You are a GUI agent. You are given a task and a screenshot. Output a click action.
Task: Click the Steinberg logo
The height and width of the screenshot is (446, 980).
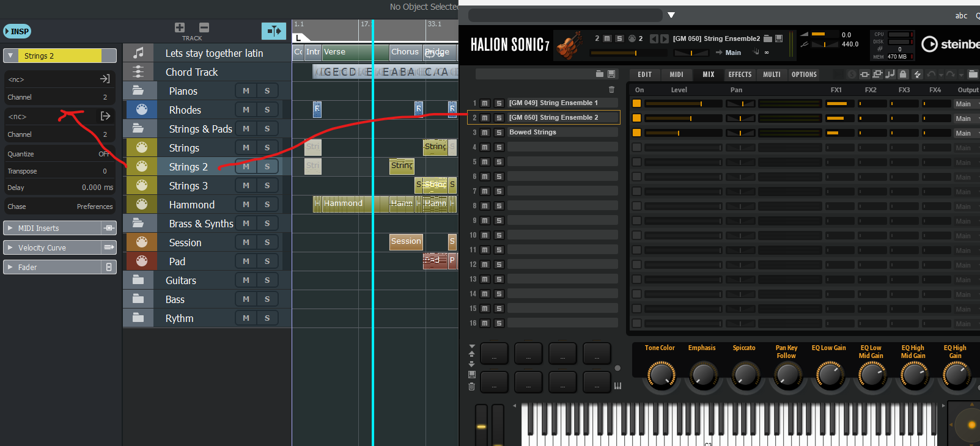tap(951, 44)
